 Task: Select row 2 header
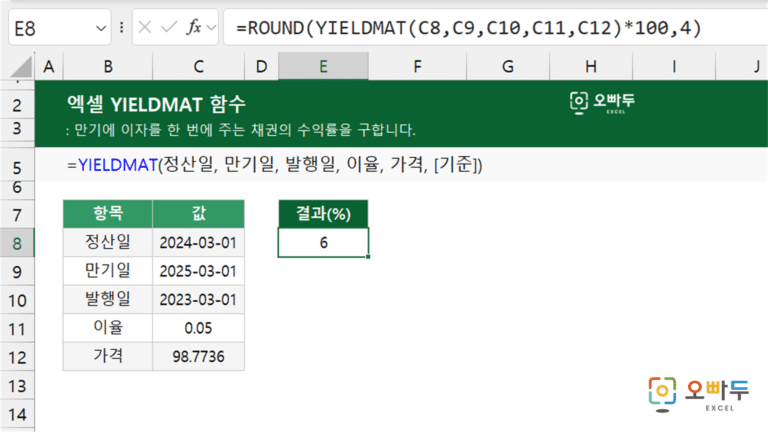(17, 105)
